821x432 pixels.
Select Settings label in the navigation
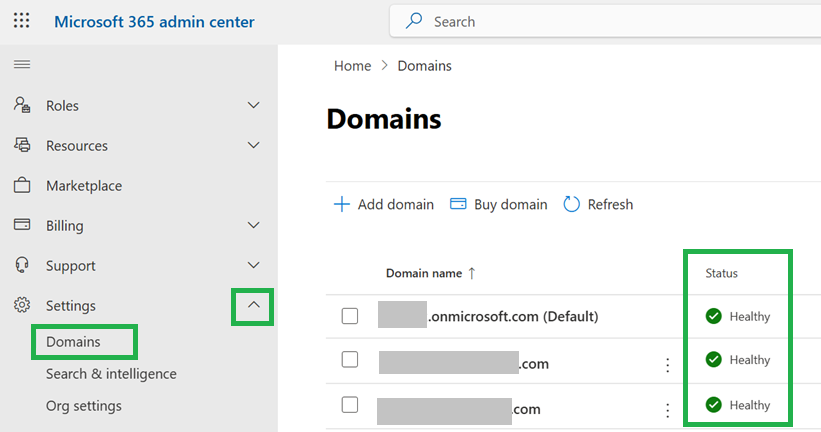click(71, 306)
